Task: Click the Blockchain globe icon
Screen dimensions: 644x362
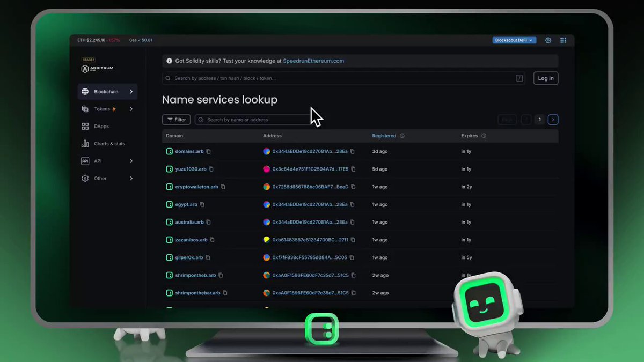Action: pyautogui.click(x=85, y=92)
